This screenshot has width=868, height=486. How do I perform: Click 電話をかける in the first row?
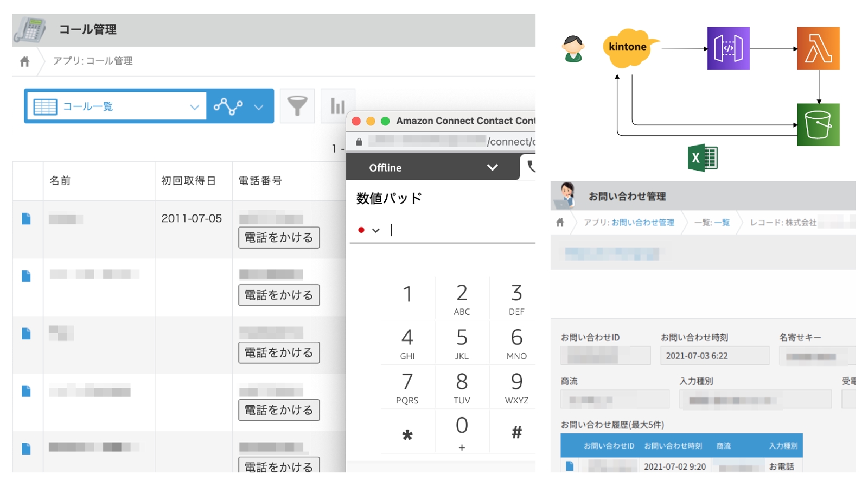(x=279, y=237)
